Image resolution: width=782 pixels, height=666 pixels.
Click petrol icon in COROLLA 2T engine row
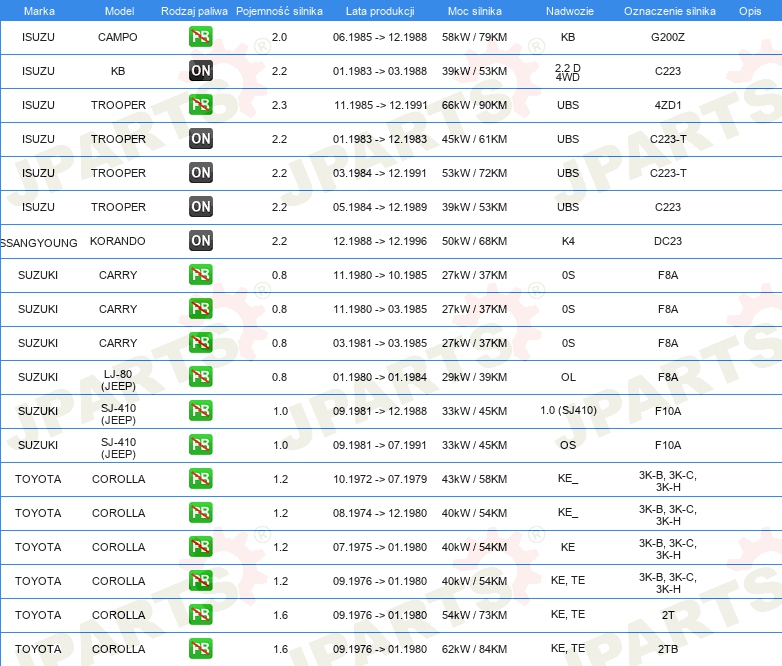coord(200,615)
